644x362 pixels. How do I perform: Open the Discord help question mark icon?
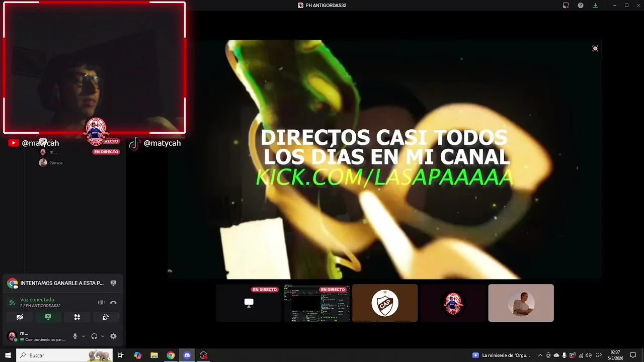[x=581, y=6]
